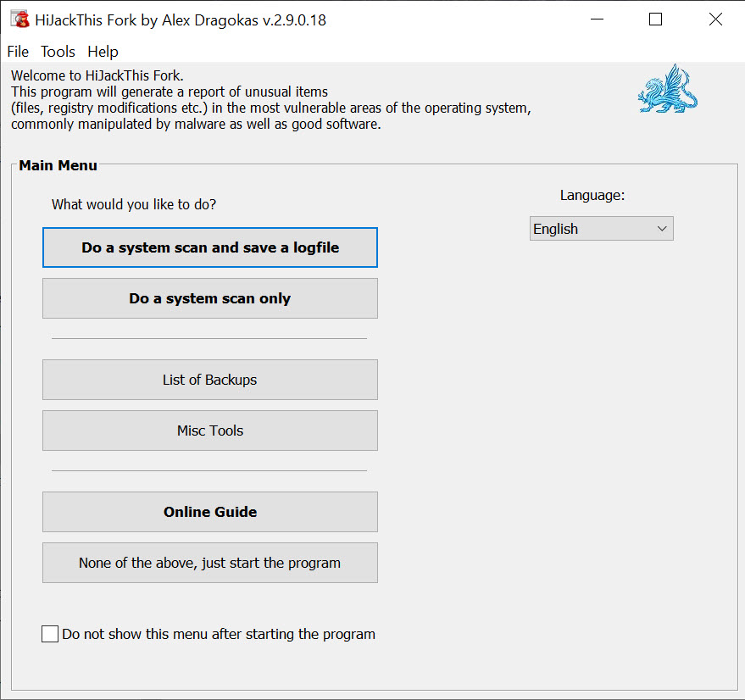Click the 'What would you like to do?' text
Viewport: 745px width, 700px height.
point(134,204)
